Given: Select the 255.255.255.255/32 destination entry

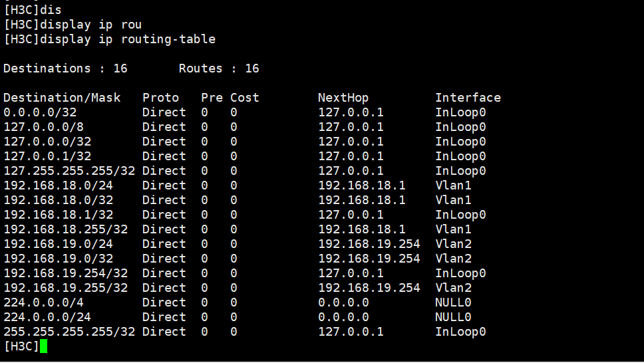Looking at the screenshot, I should [69, 332].
